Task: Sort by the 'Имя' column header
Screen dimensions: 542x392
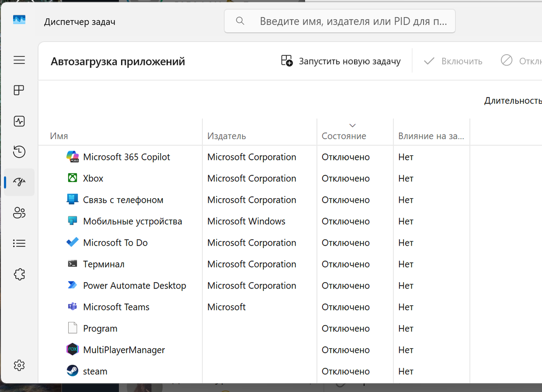Action: [x=59, y=136]
